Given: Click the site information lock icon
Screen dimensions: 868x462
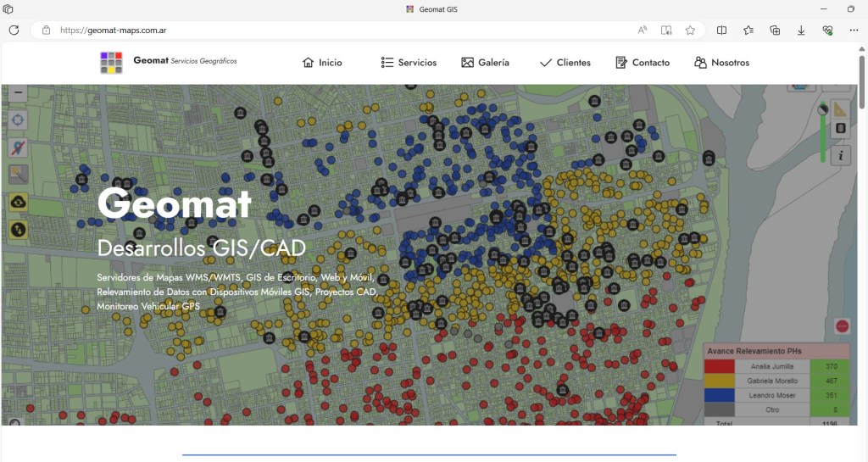Looking at the screenshot, I should click(47, 31).
